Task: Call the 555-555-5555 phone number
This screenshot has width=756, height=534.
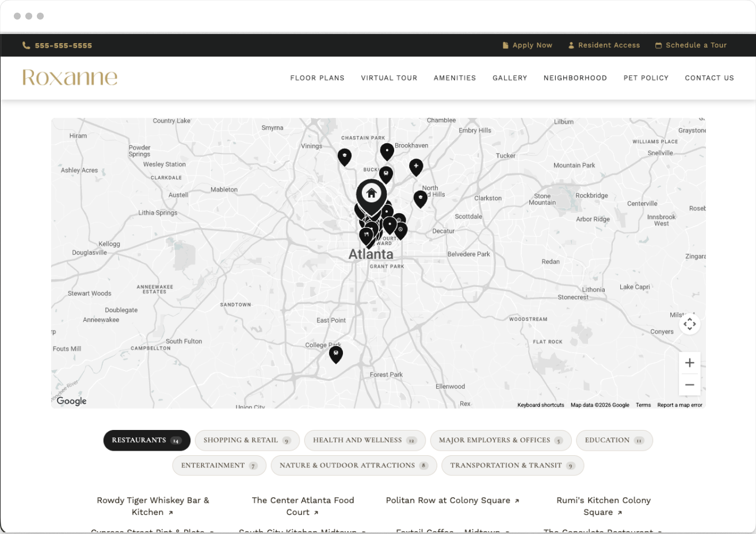Action: (x=63, y=45)
